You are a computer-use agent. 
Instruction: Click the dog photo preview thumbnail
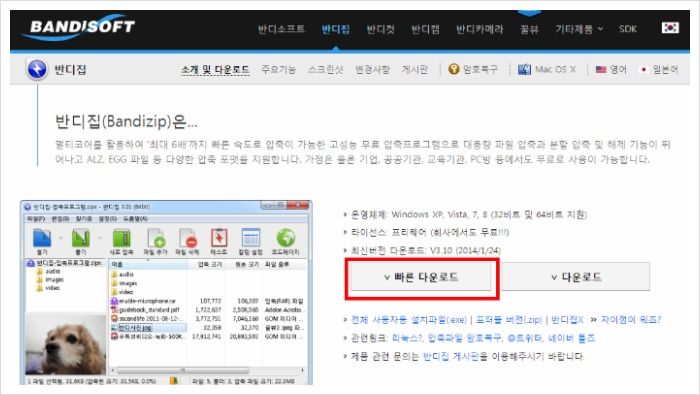(x=66, y=345)
